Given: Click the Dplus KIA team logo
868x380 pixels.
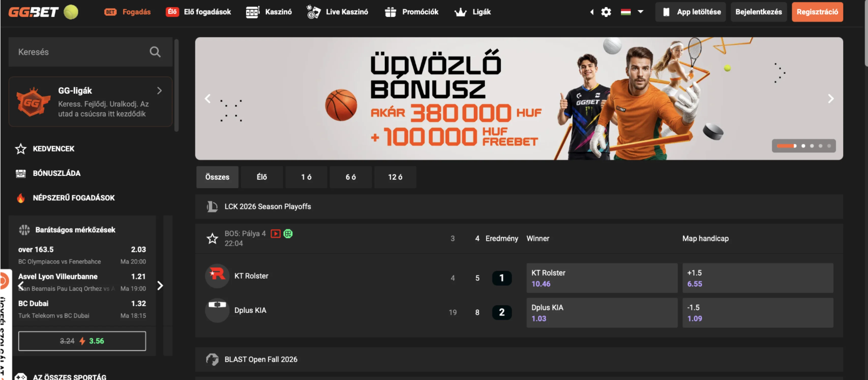Looking at the screenshot, I should coord(217,310).
